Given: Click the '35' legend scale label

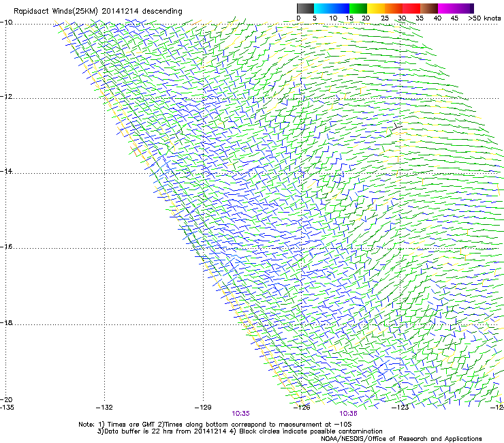Looking at the screenshot, I should click(420, 18).
